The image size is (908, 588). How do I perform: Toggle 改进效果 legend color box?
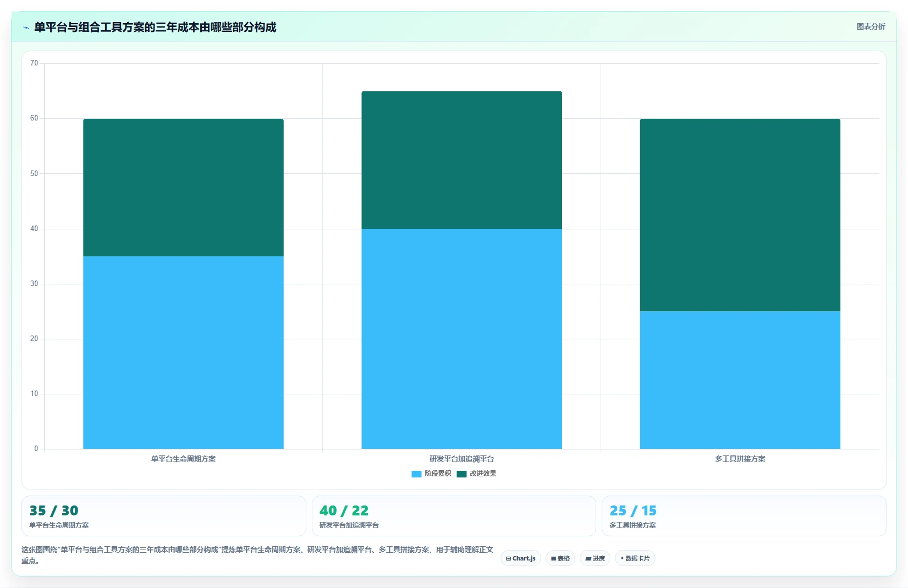pyautogui.click(x=461, y=474)
